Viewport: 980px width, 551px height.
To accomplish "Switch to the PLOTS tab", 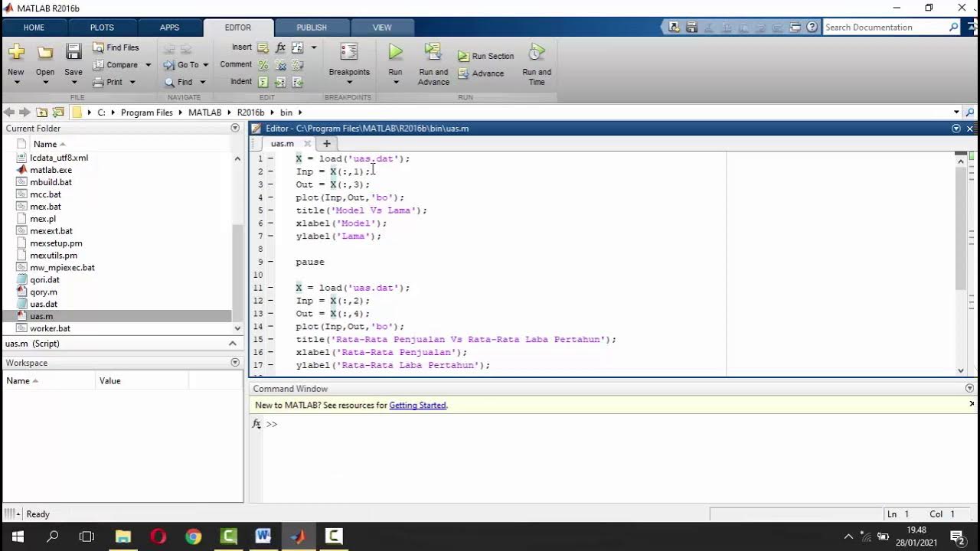I will pyautogui.click(x=102, y=28).
